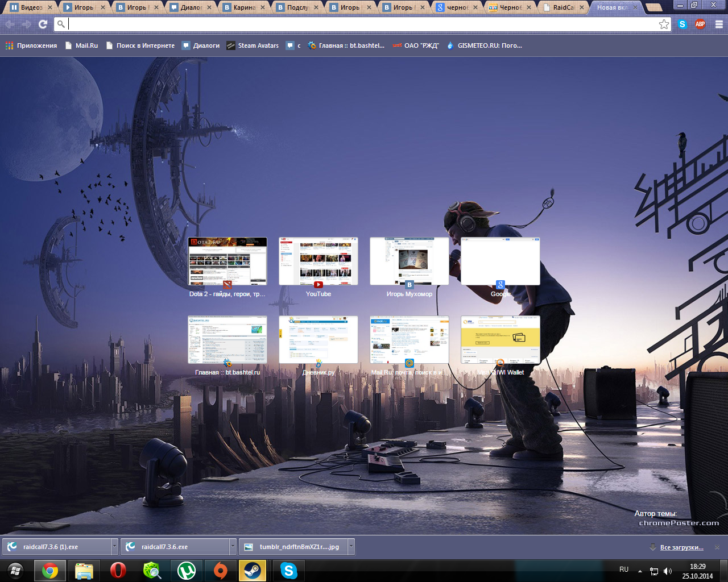The height and width of the screenshot is (582, 728).
Task: Click the browser Back arrow
Action: pos(10,24)
